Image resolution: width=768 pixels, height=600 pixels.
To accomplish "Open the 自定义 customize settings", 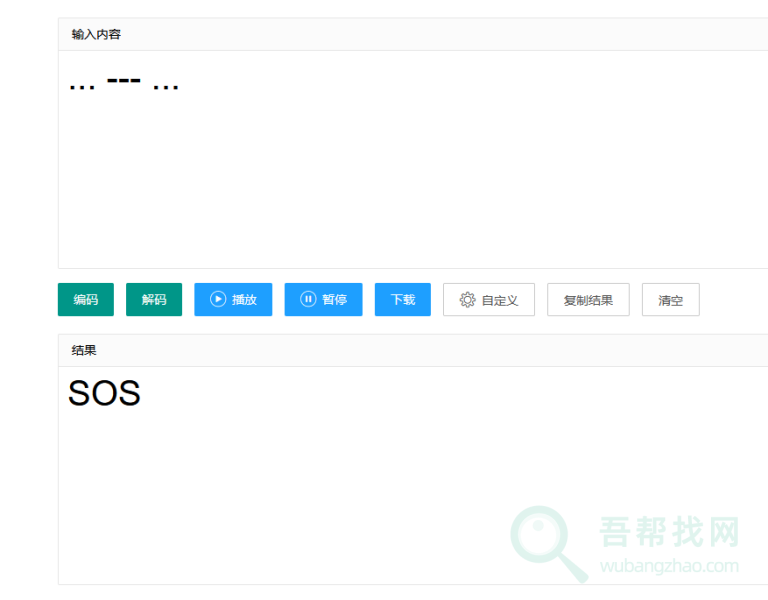I will [x=489, y=300].
